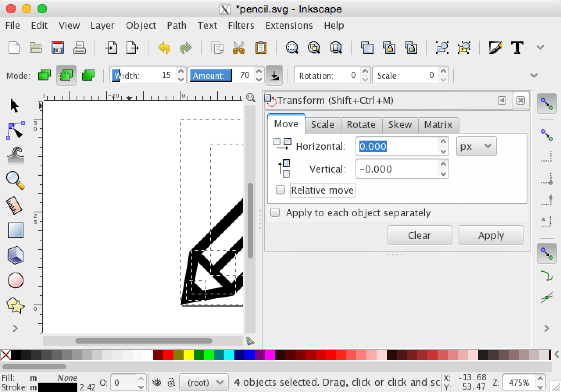Open the px units dropdown
561x392 pixels.
click(x=476, y=146)
